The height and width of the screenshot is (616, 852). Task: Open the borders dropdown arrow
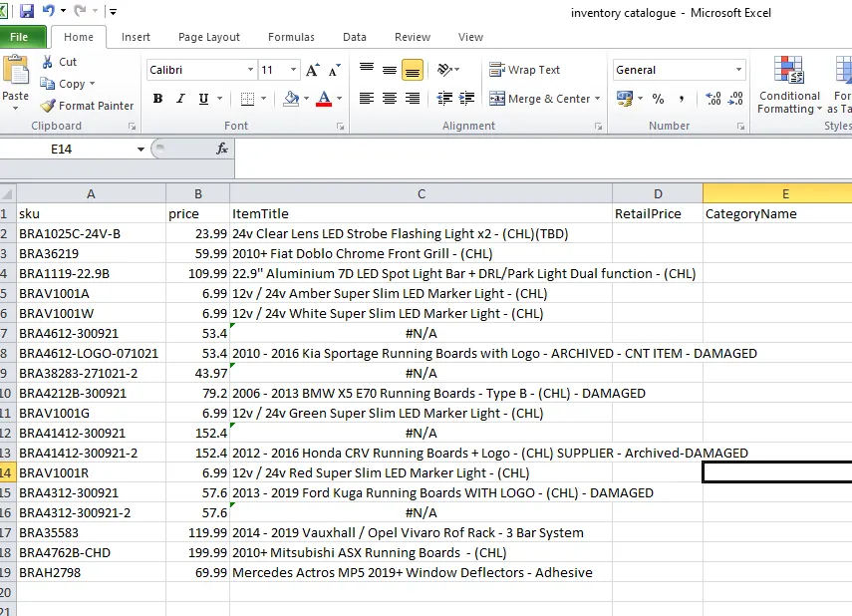(x=263, y=99)
